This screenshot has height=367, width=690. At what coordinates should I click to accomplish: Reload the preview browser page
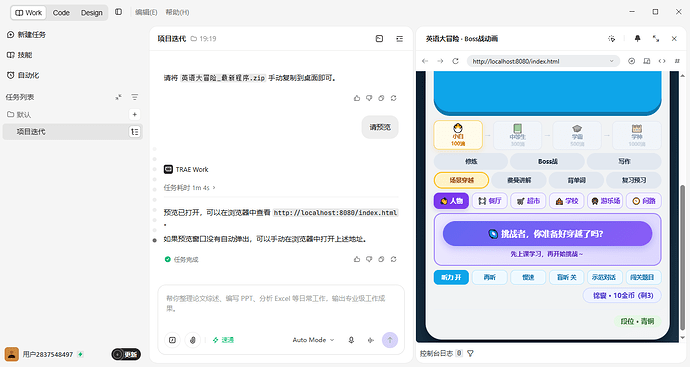click(x=455, y=61)
